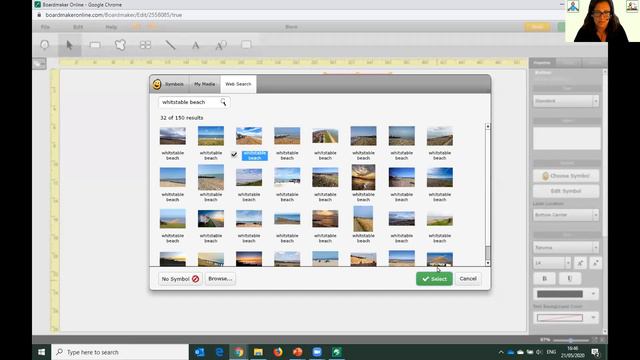Click the Browse... button
Viewport: 640px width, 360px height.
(220, 279)
